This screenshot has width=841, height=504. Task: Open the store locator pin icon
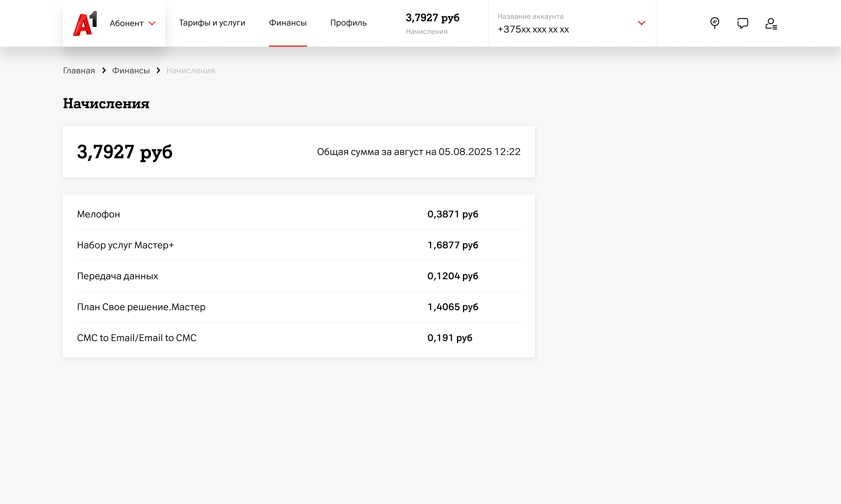click(x=714, y=23)
